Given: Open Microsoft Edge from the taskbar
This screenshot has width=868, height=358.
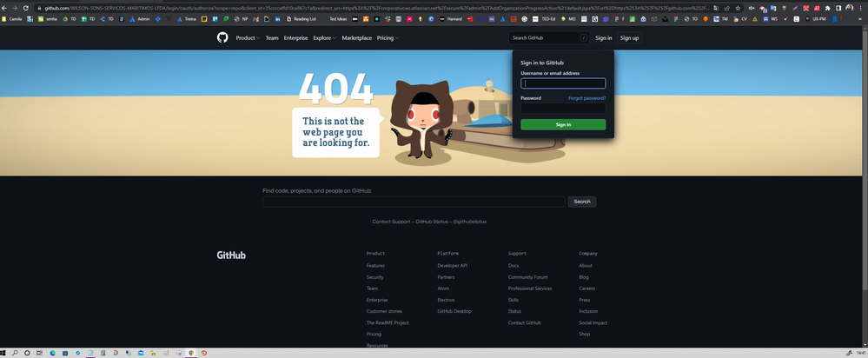Looking at the screenshot, I should pyautogui.click(x=53, y=353).
